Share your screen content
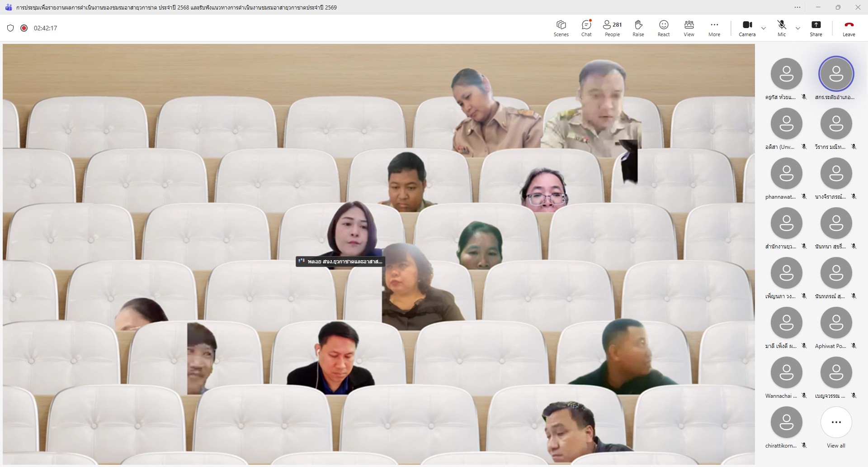Image resolution: width=868 pixels, height=467 pixels. coord(816,28)
